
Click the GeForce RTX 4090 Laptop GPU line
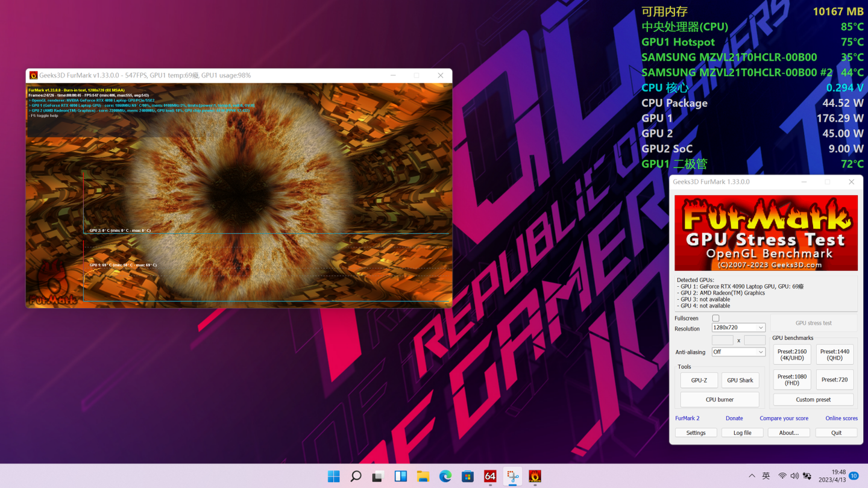(740, 287)
